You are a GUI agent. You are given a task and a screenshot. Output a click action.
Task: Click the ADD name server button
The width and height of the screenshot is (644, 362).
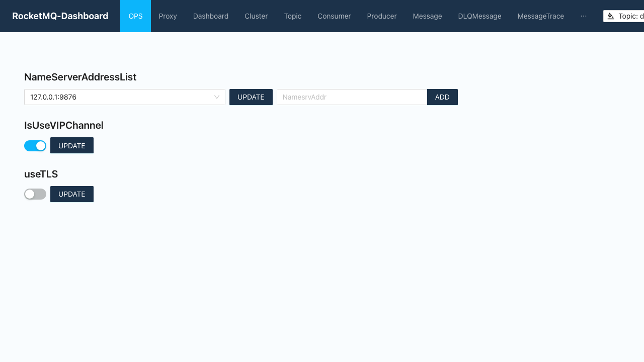click(442, 97)
